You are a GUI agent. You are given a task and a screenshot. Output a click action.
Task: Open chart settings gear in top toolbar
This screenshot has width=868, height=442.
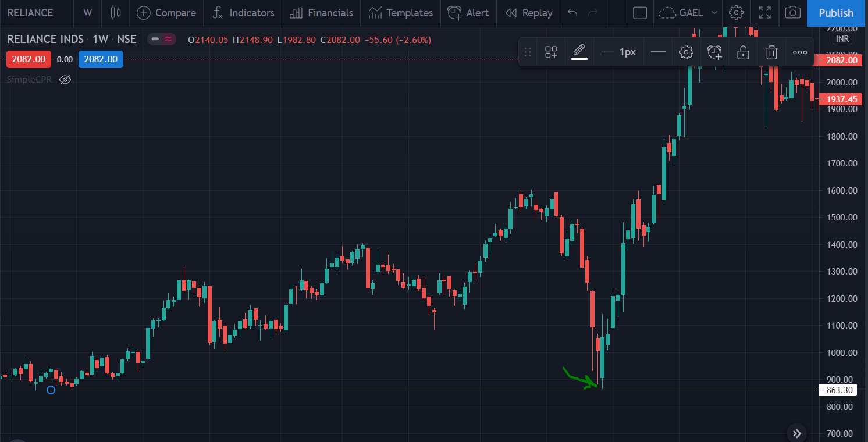pyautogui.click(x=737, y=12)
